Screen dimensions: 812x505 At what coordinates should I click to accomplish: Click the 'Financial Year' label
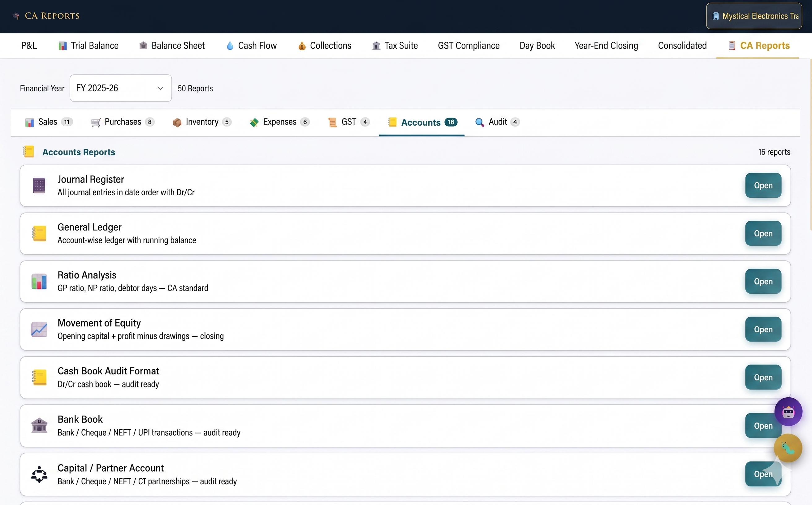(42, 88)
